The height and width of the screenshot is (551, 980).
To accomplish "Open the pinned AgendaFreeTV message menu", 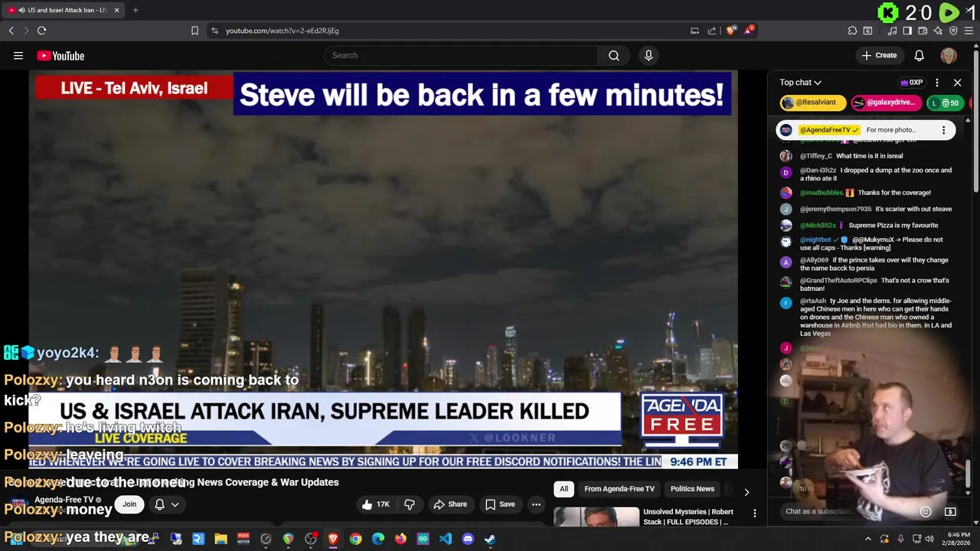I will click(943, 130).
